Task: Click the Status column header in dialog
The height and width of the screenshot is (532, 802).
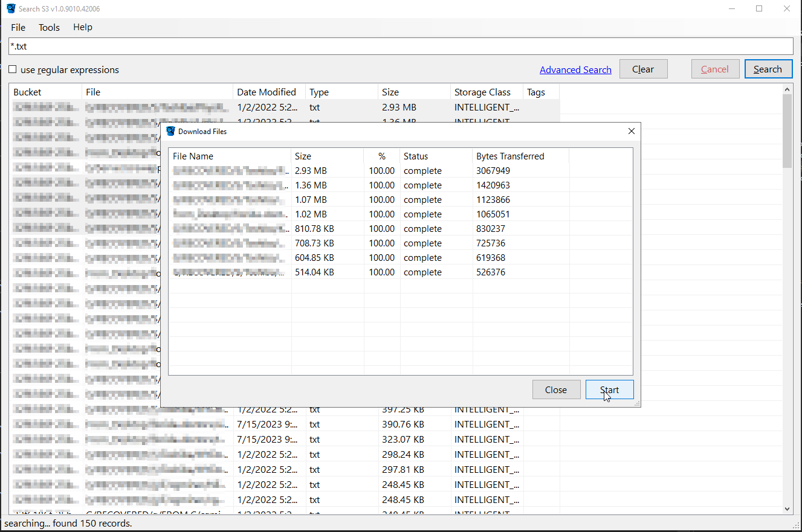Action: [x=436, y=156]
